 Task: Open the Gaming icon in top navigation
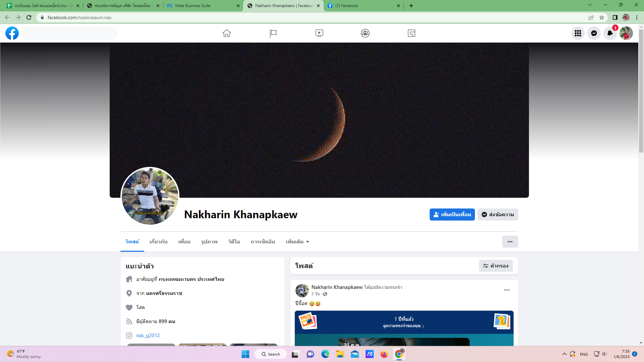(x=412, y=33)
